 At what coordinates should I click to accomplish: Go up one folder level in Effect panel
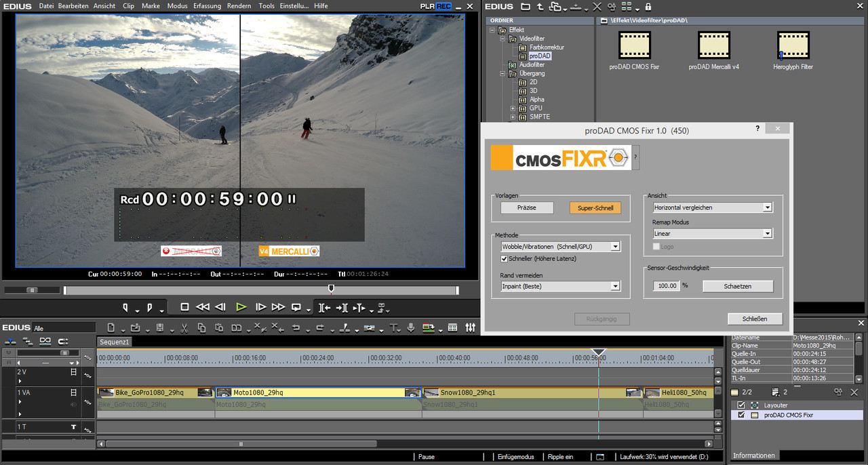(x=540, y=6)
